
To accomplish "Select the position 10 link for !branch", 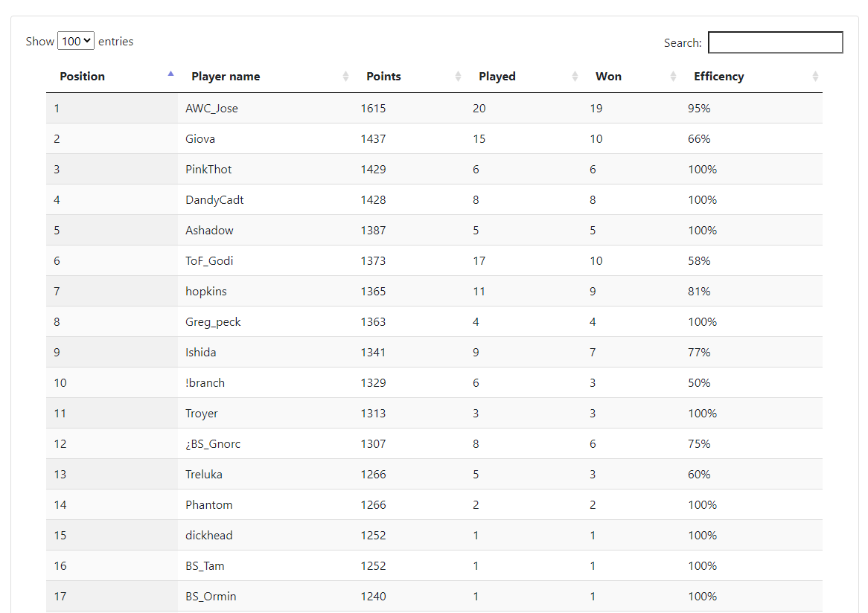I will pos(60,382).
